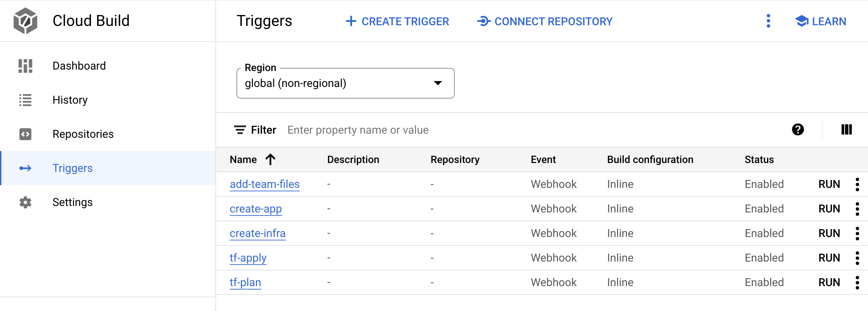The width and height of the screenshot is (868, 311).
Task: Open the more actions menu for tf-plan
Action: [x=857, y=282]
